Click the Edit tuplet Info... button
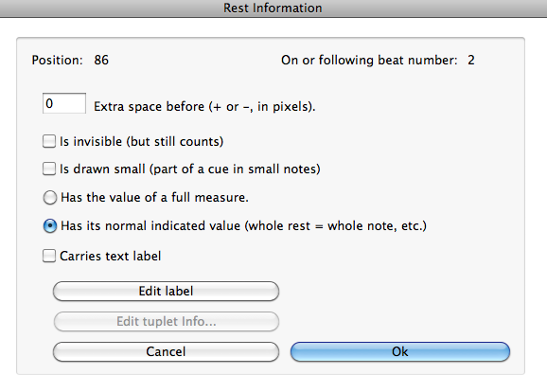This screenshot has height=392, width=547. [x=166, y=321]
